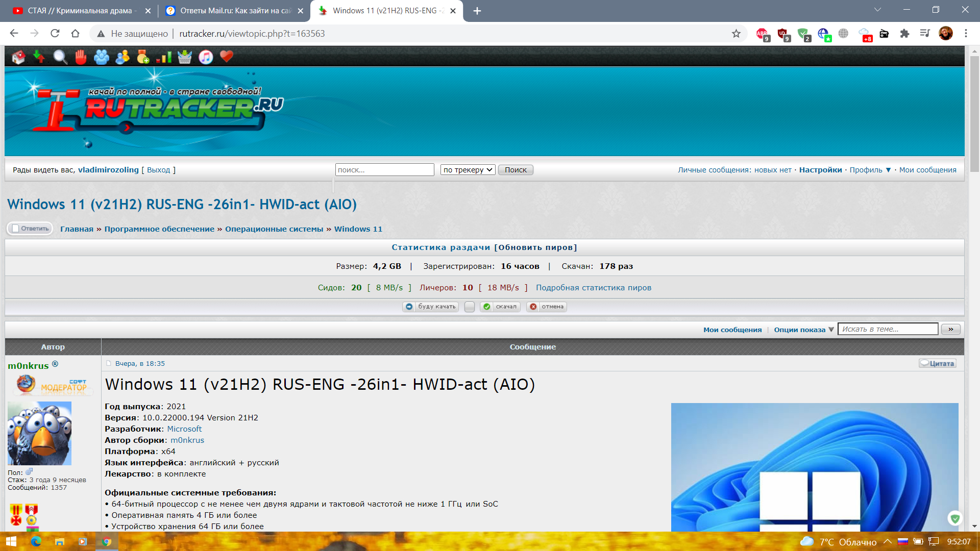980x551 pixels.
Task: Click the red heart icon
Action: click(227, 57)
